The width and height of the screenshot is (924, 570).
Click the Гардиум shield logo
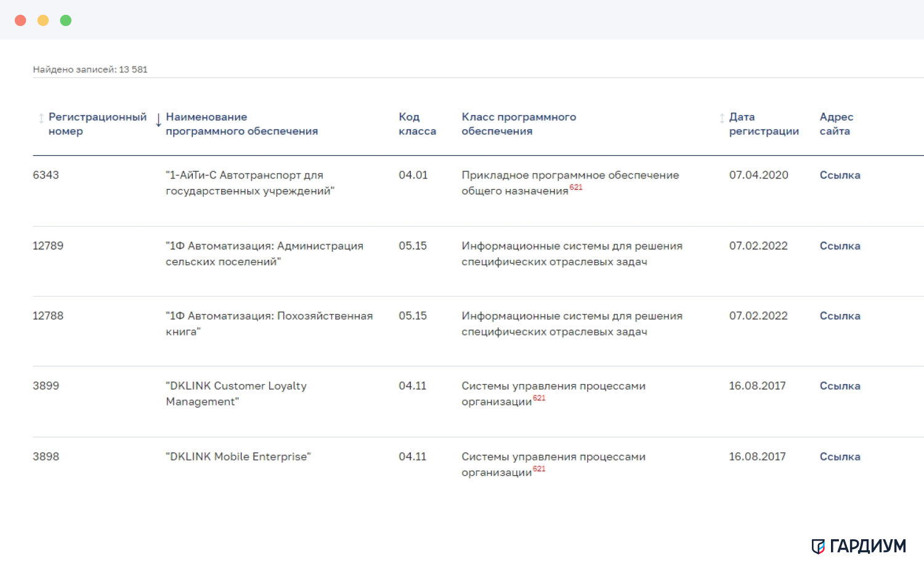818,547
